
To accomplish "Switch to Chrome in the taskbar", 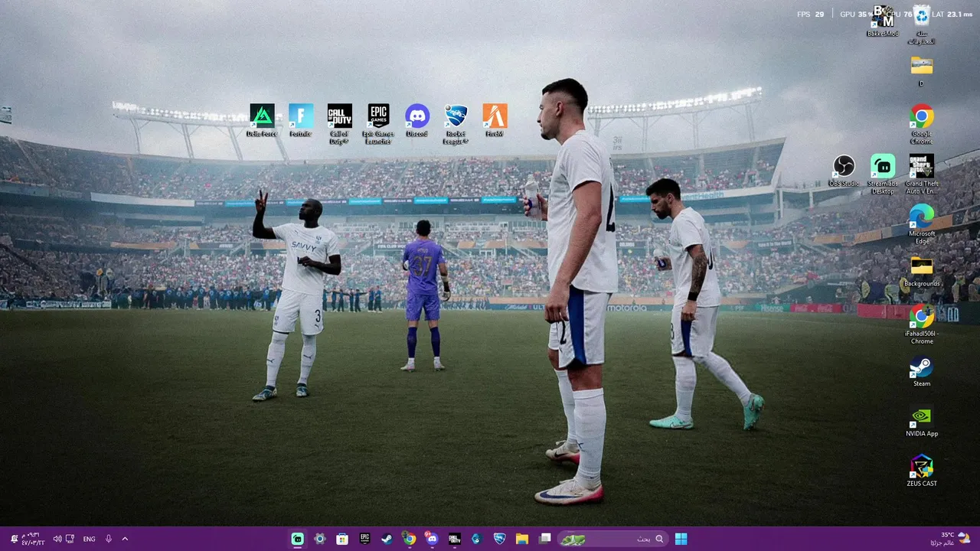I will 410,539.
